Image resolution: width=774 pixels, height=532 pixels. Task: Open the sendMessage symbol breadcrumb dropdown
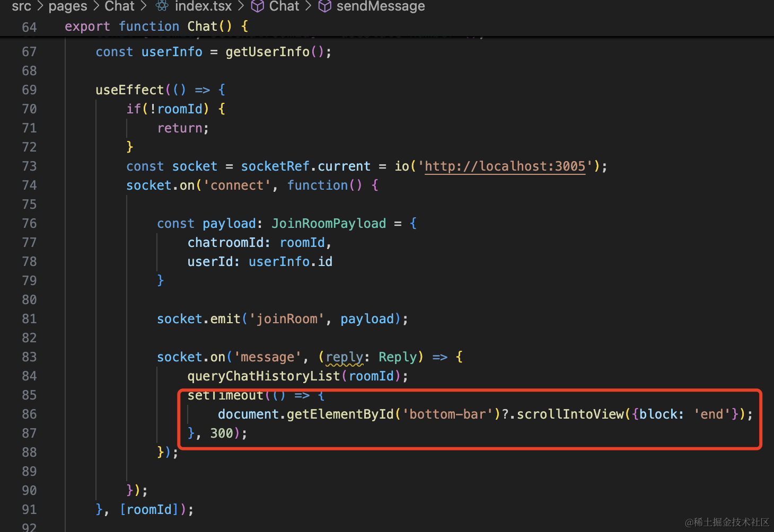pyautogui.click(x=381, y=6)
